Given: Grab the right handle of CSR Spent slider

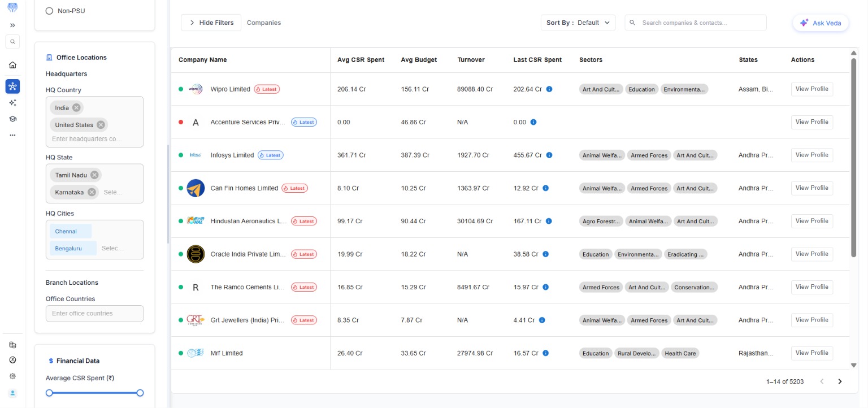Looking at the screenshot, I should [140, 393].
